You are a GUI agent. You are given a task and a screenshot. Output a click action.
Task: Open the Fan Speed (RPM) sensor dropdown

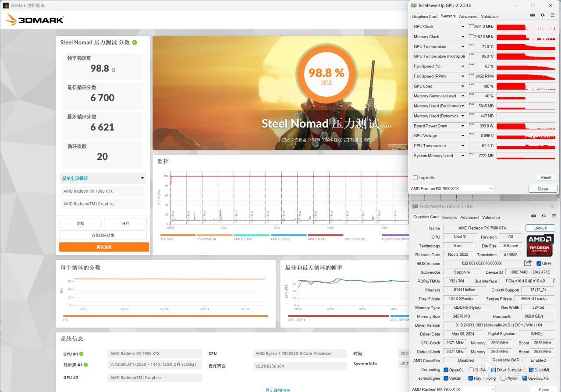[x=462, y=76]
